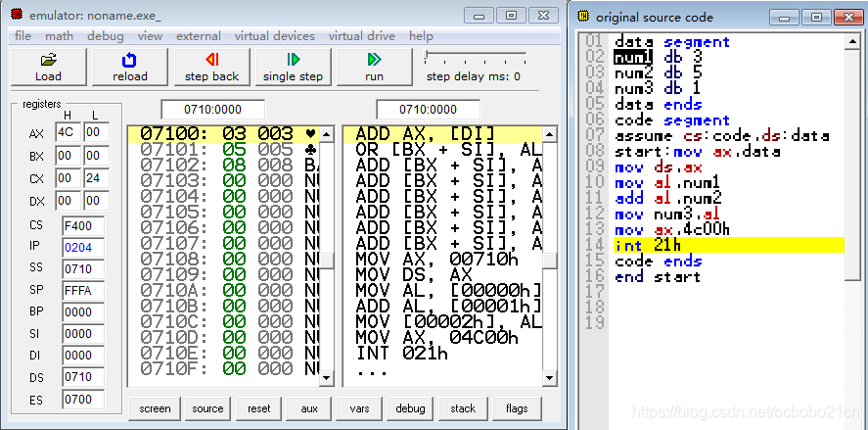Click the CS register field F400
The image size is (868, 430).
point(83,225)
